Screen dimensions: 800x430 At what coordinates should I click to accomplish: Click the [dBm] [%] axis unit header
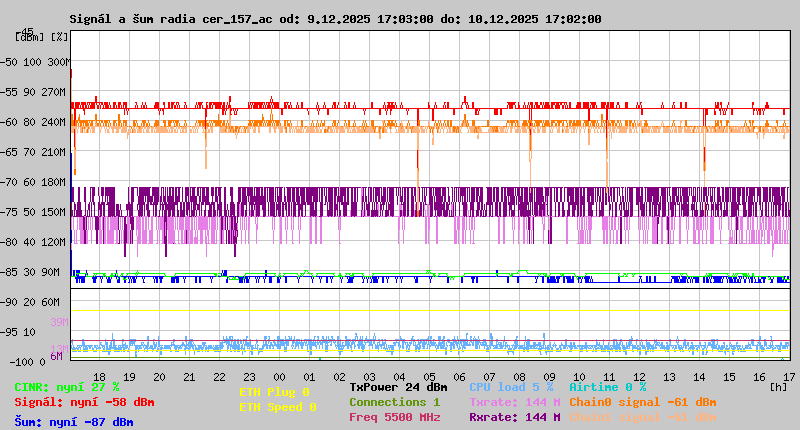tap(42, 36)
